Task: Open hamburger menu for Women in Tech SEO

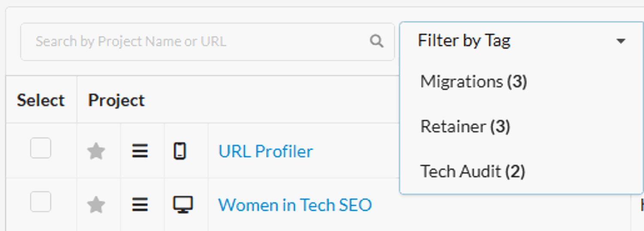Action: click(x=140, y=205)
